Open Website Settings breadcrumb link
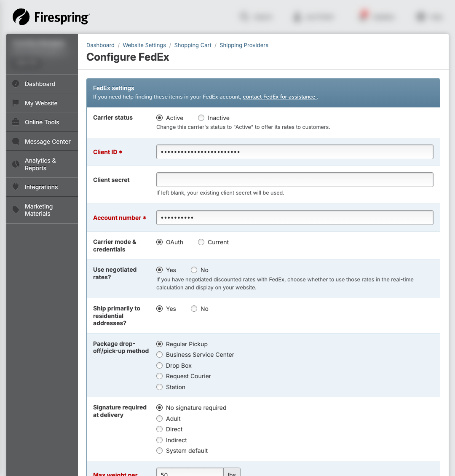 tap(144, 45)
